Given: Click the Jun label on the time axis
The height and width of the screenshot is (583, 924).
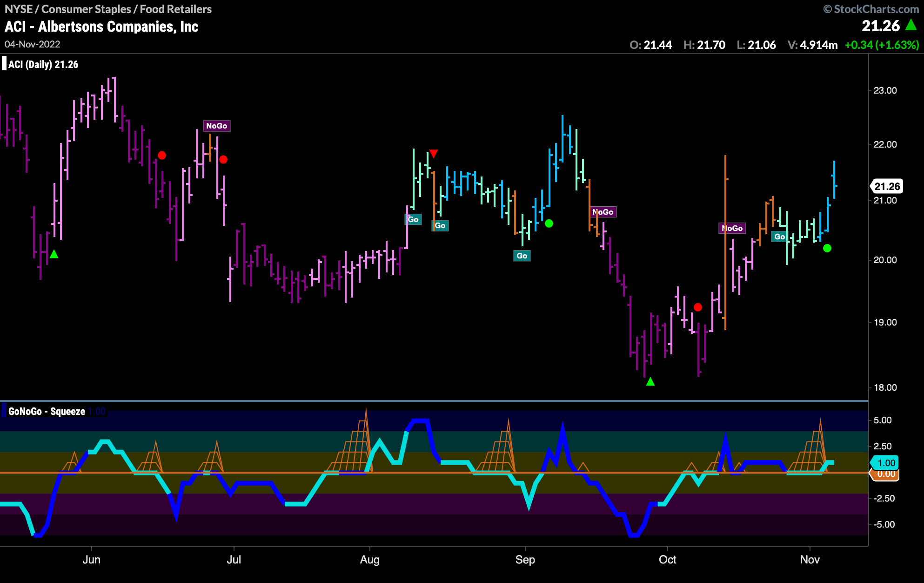Looking at the screenshot, I should point(91,560).
